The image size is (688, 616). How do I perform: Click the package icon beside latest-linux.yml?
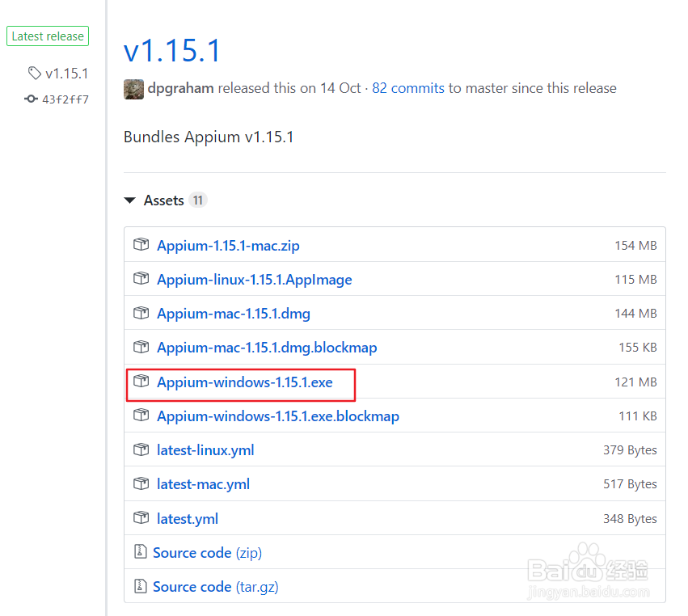click(141, 449)
